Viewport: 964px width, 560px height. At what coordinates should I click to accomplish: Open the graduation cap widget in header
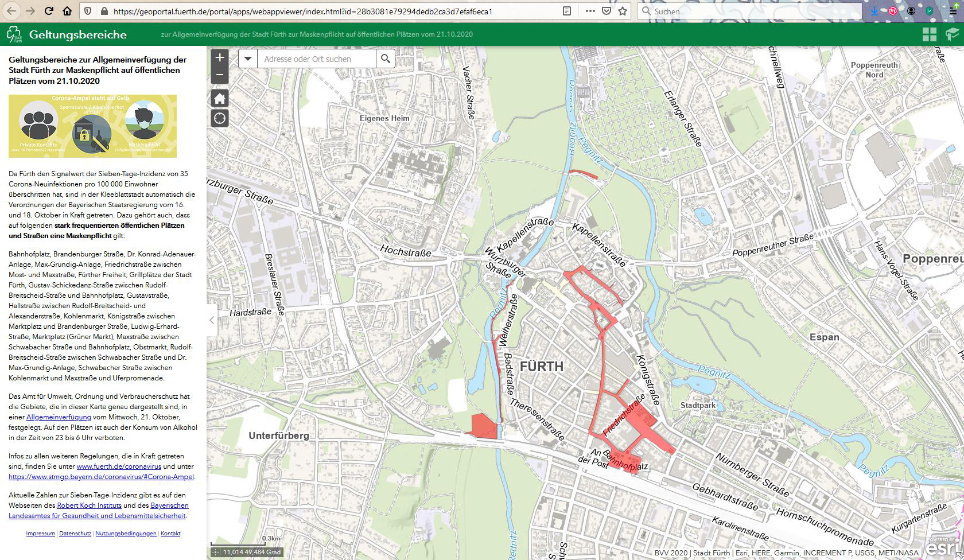pos(952,34)
